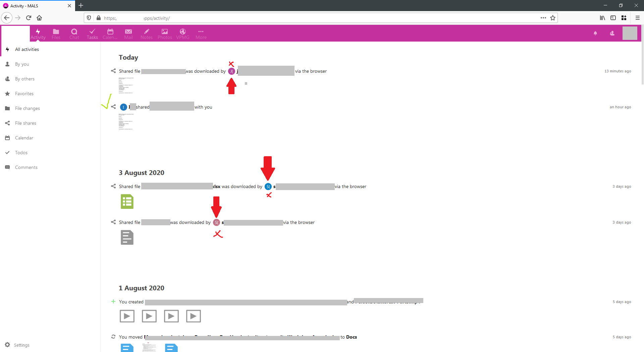Filter activities By others

[50, 79]
